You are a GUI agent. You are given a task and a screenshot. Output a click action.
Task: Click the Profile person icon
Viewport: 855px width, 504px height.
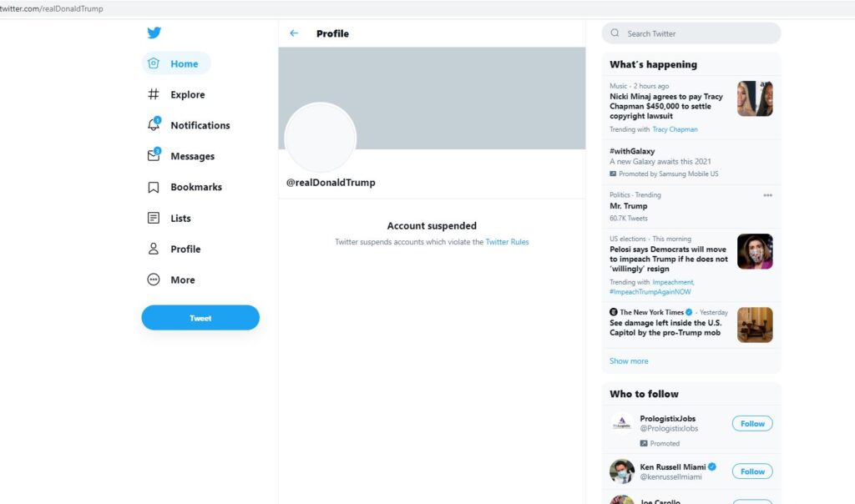click(154, 249)
